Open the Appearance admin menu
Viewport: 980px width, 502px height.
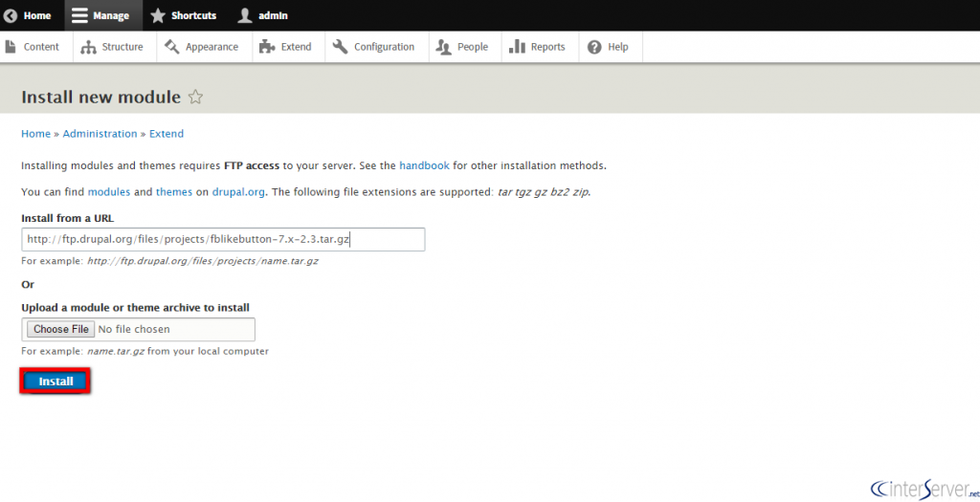click(x=205, y=47)
